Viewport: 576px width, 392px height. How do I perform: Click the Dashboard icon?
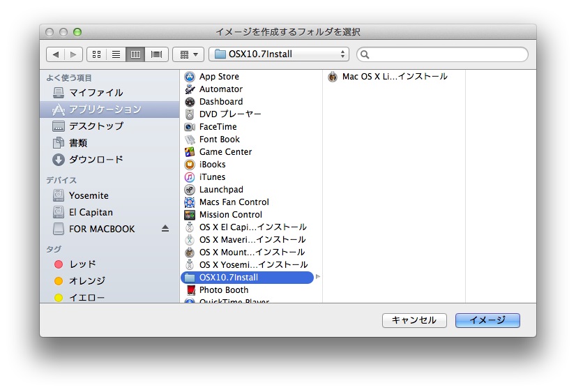pyautogui.click(x=190, y=102)
